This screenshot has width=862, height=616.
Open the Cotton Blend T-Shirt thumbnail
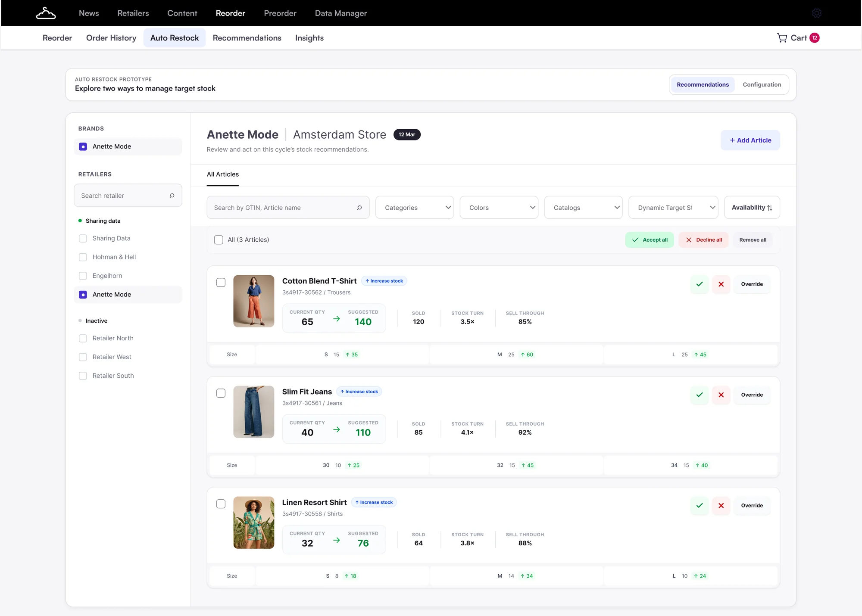pos(254,301)
